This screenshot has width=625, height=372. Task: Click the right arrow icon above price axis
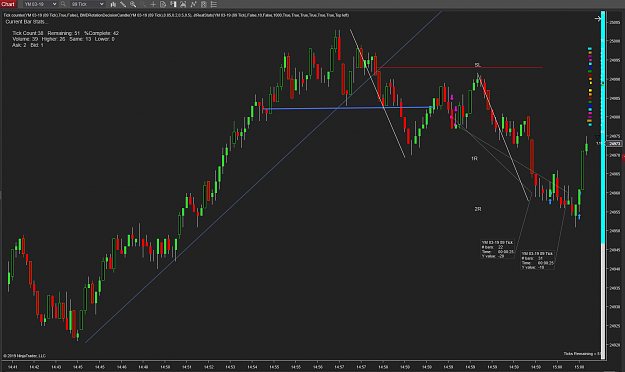[597, 18]
